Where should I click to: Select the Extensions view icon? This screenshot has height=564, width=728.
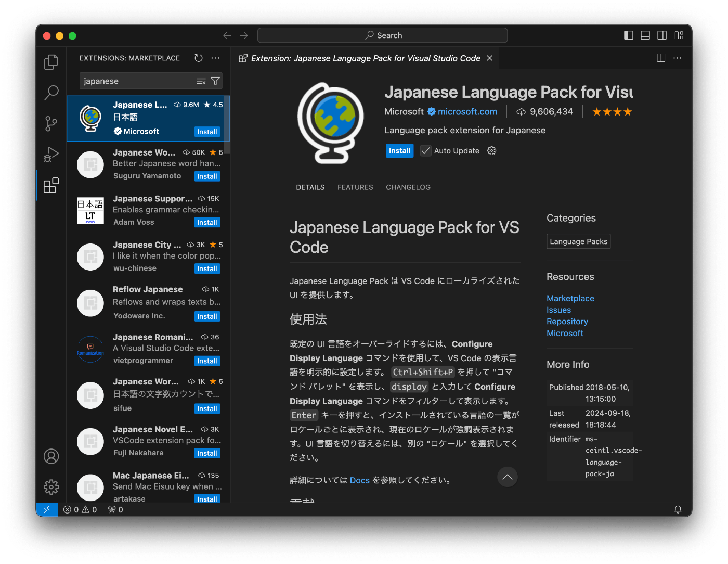tap(51, 185)
